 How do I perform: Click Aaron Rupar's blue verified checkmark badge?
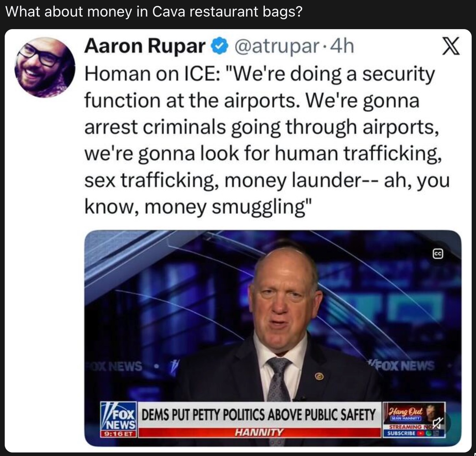(218, 46)
